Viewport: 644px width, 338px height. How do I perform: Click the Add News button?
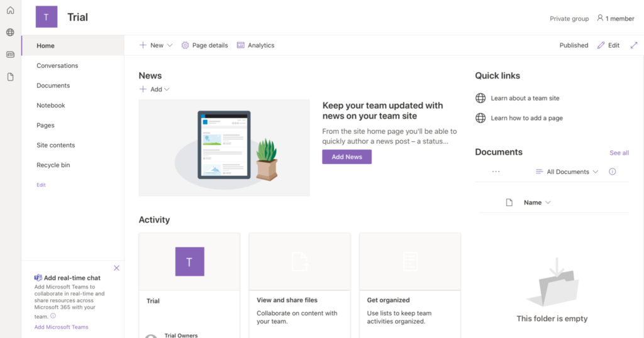tap(347, 156)
